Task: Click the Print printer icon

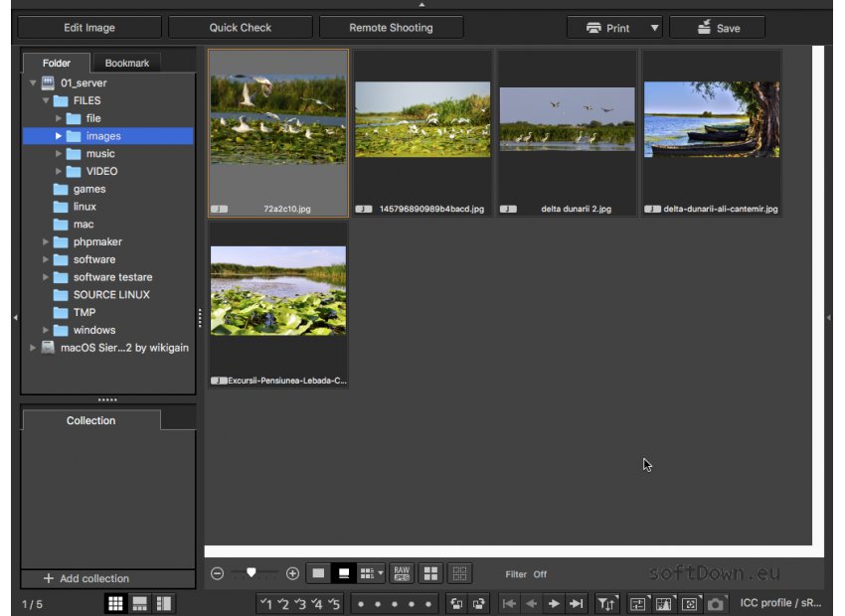Action: point(593,28)
